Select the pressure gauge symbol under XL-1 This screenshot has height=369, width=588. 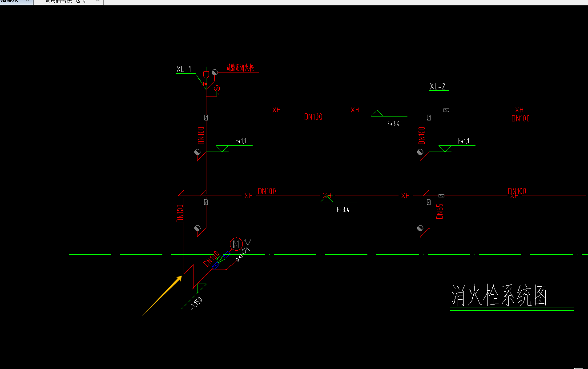pyautogui.click(x=217, y=88)
